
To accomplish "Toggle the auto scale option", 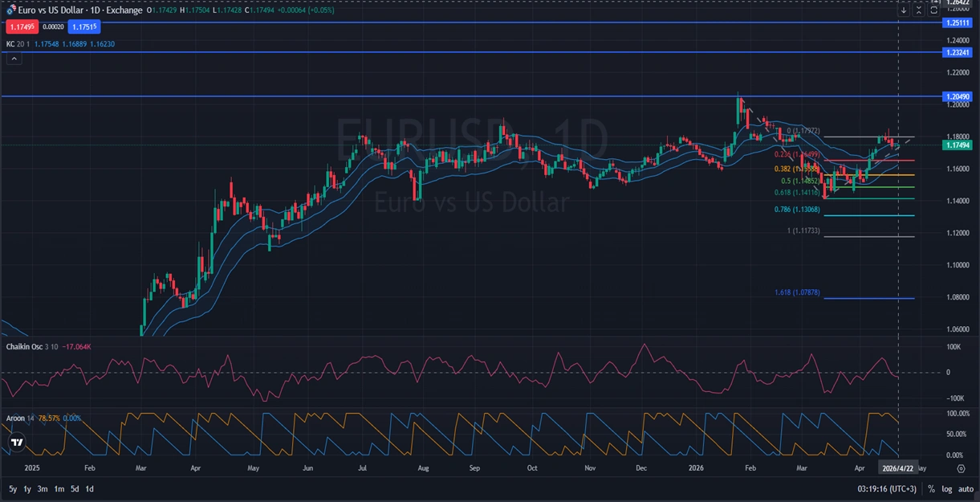I will (966, 489).
